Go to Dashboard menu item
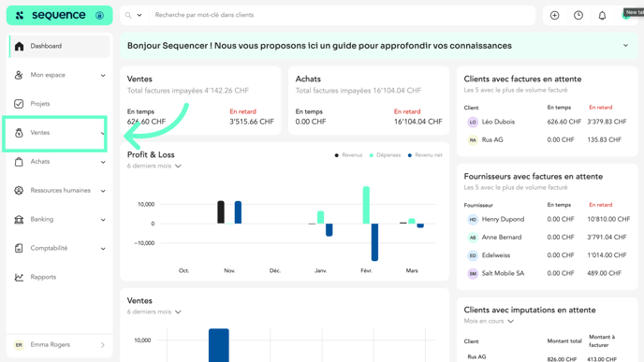644x362 pixels. [60, 46]
